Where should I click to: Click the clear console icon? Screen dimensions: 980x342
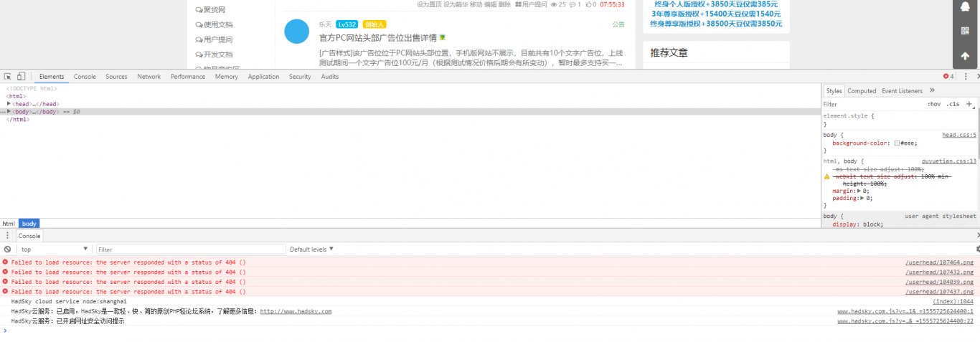[7, 250]
